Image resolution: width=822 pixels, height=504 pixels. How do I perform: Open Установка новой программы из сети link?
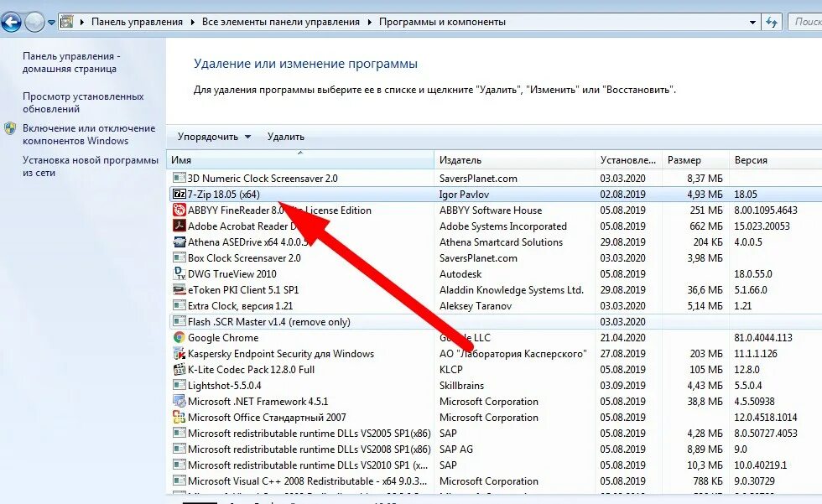[x=91, y=166]
